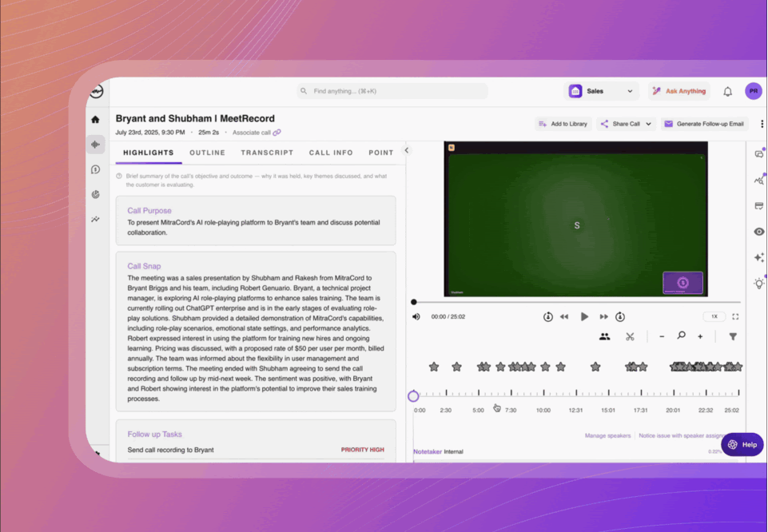
Task: Fast forward with the double-right arrow button
Action: (x=604, y=316)
